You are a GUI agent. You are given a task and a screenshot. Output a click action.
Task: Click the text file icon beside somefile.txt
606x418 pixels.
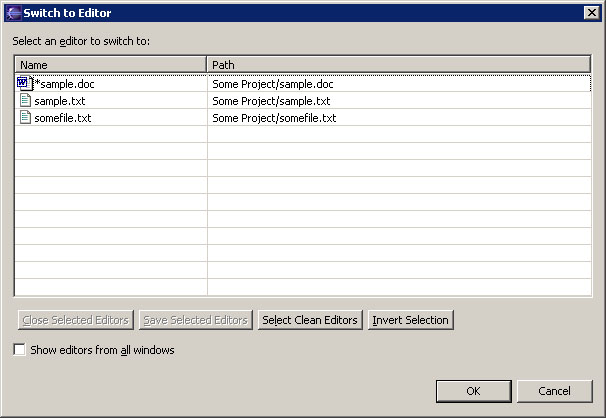point(25,117)
